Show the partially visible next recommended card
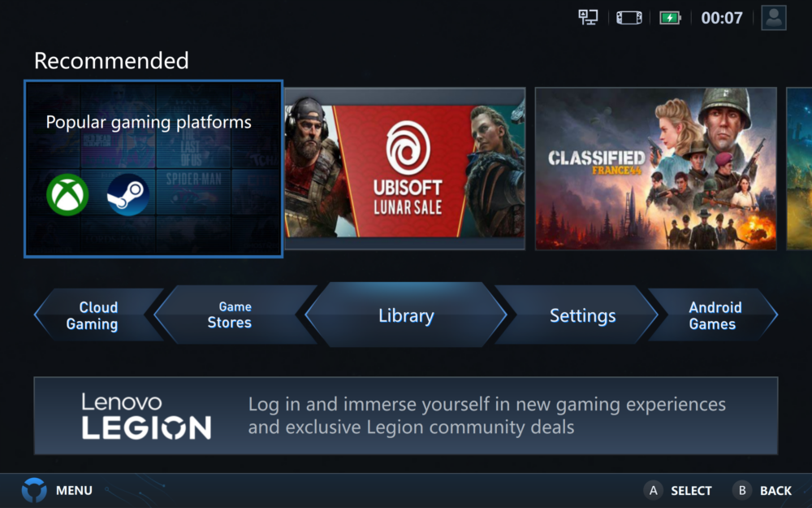The image size is (812, 508). point(799,169)
